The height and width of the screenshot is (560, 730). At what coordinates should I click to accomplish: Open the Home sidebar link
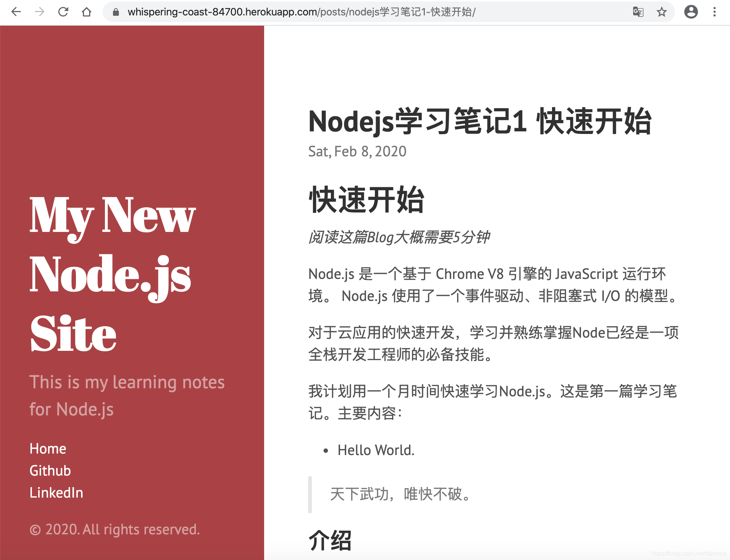(48, 449)
